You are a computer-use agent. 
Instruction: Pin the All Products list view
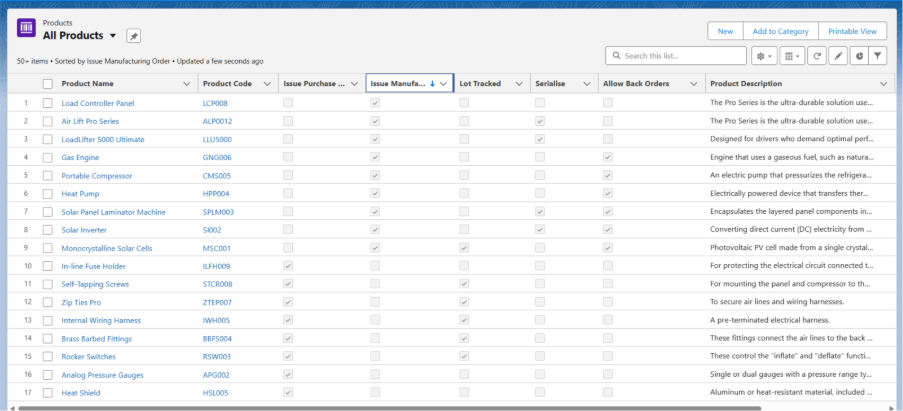pos(134,36)
